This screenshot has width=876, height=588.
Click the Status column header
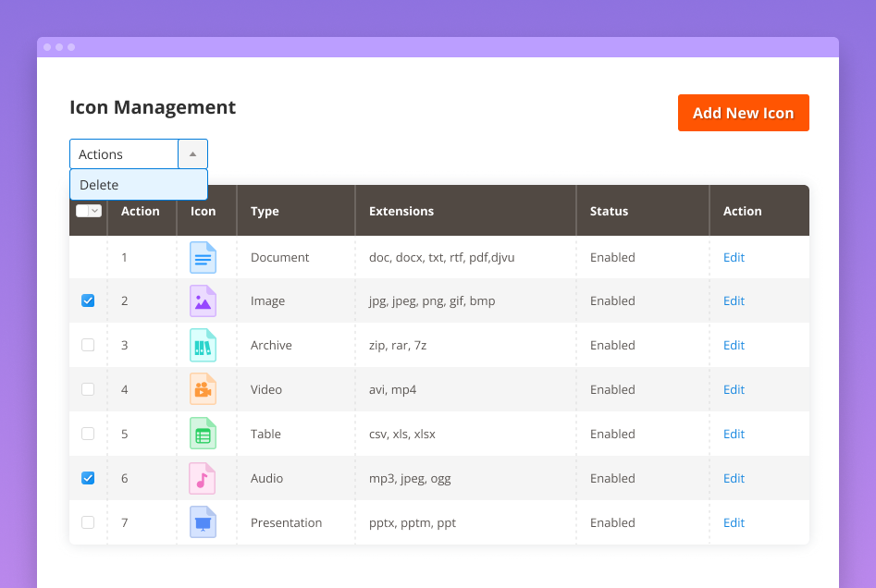tap(610, 211)
